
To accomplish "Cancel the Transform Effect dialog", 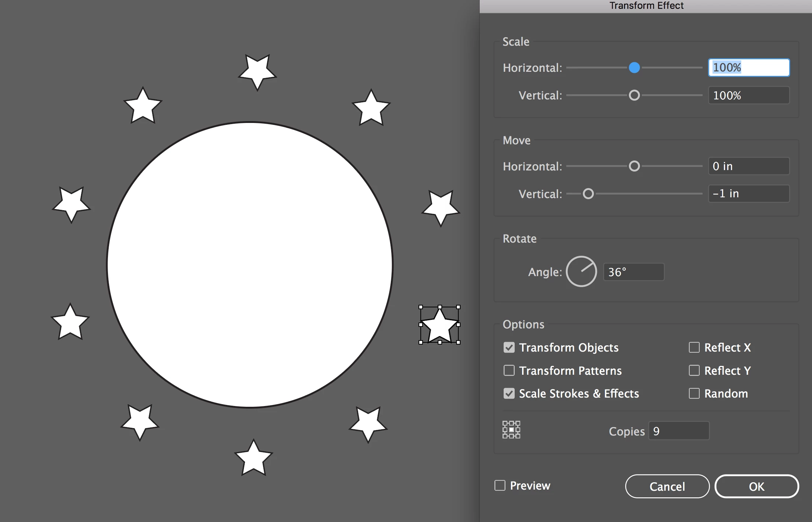I will pyautogui.click(x=667, y=486).
